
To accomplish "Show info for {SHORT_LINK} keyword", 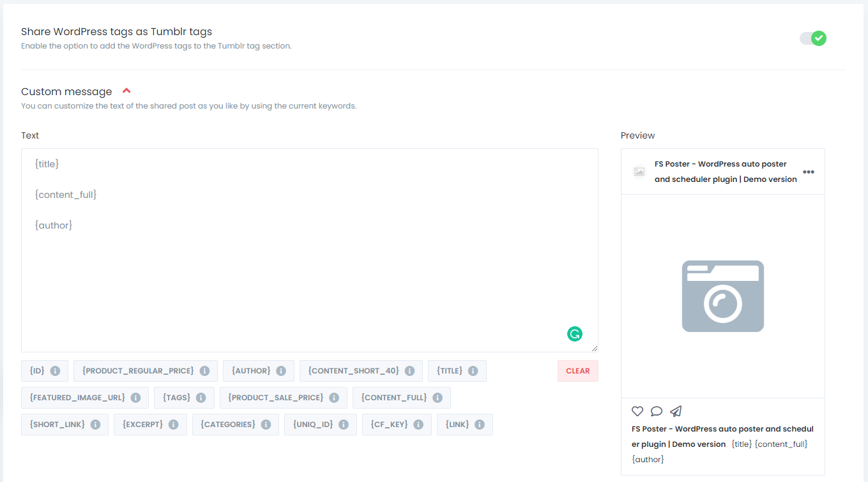I will (95, 425).
